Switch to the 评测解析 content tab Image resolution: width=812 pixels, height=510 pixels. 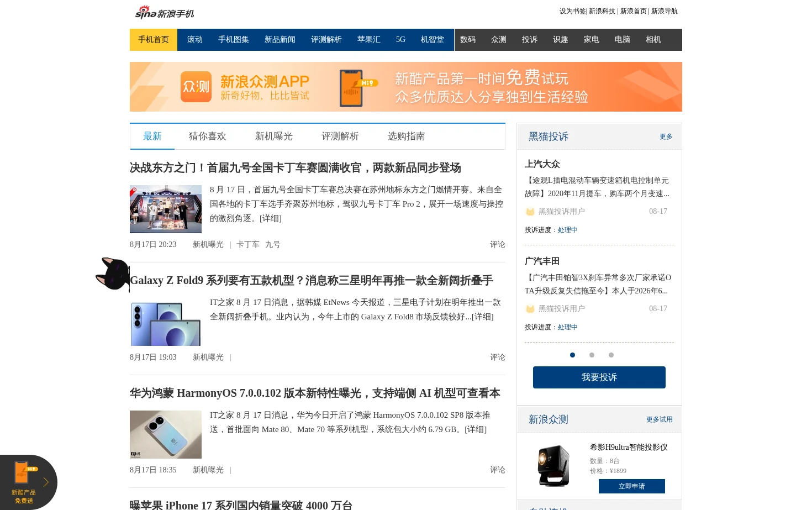340,136
